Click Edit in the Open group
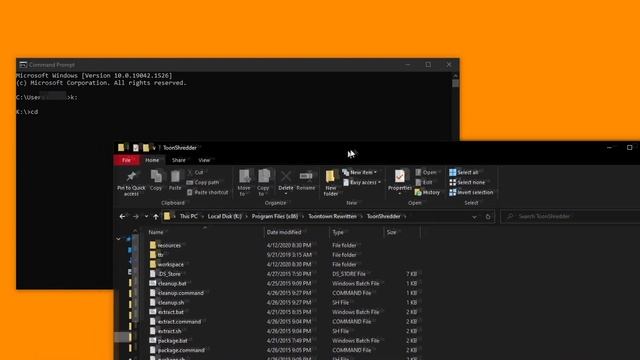 point(424,182)
